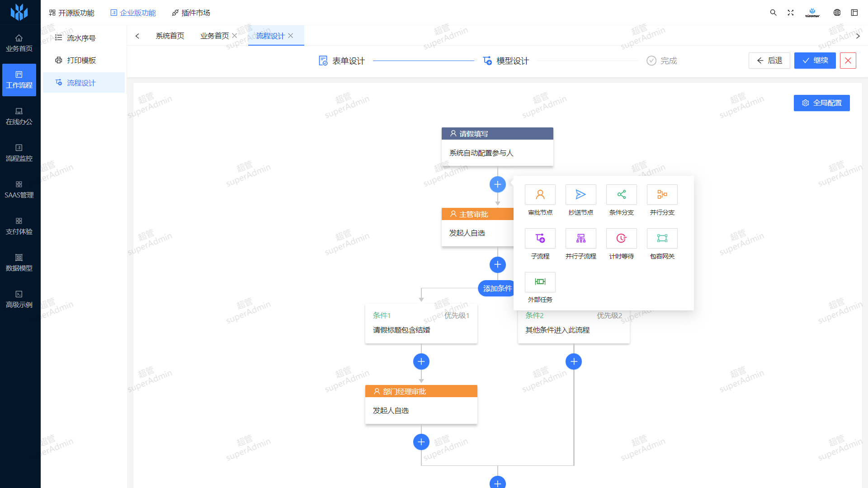Click 系统自动配置参与人 text
Image resolution: width=868 pixels, height=488 pixels.
click(x=481, y=153)
